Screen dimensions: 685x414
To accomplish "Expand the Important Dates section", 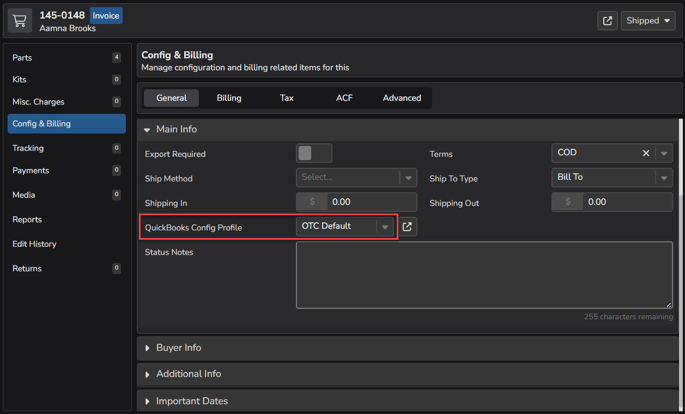I will [191, 401].
